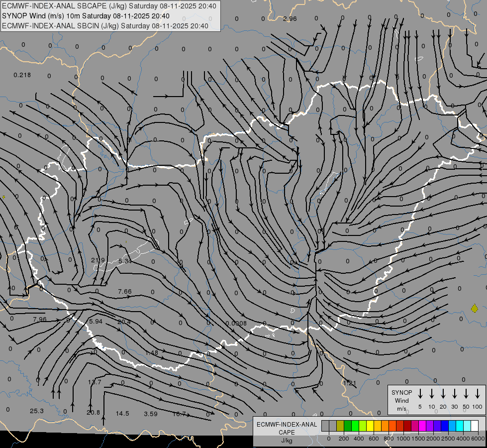Click the 7.66 value on the map

click(125, 291)
